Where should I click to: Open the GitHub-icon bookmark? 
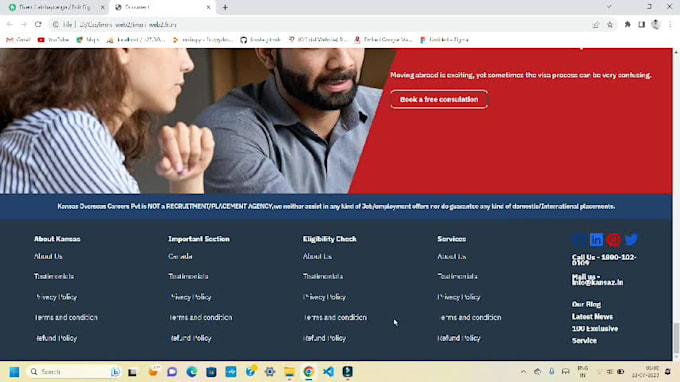[260, 39]
